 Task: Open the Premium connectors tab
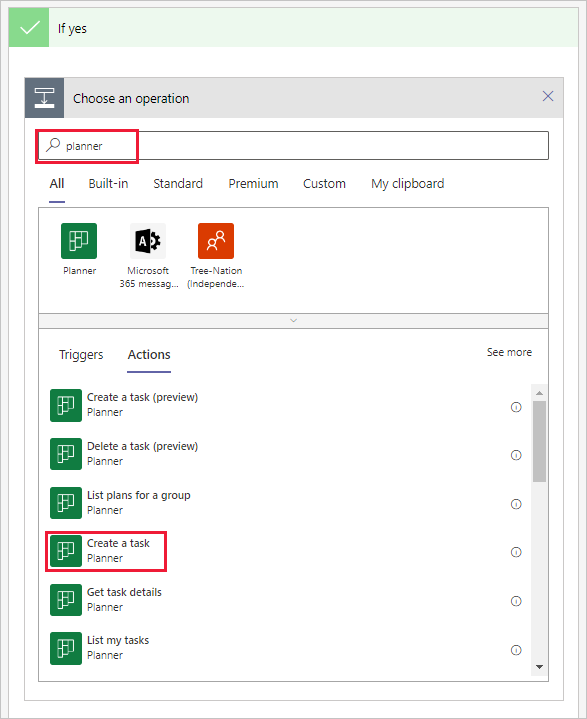coord(253,183)
